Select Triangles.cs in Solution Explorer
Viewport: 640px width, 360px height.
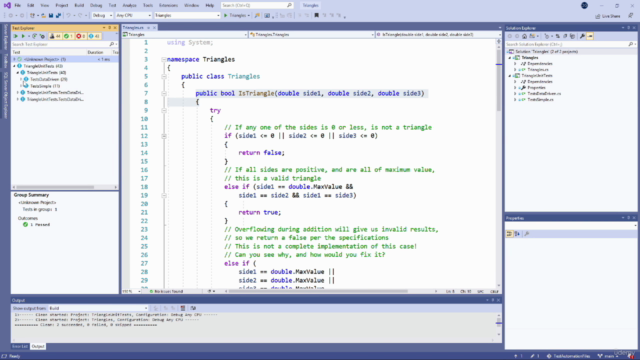(x=538, y=70)
